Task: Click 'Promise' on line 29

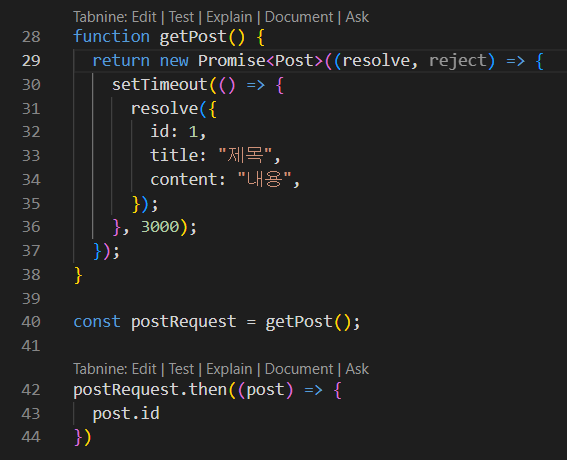Action: click(x=232, y=60)
